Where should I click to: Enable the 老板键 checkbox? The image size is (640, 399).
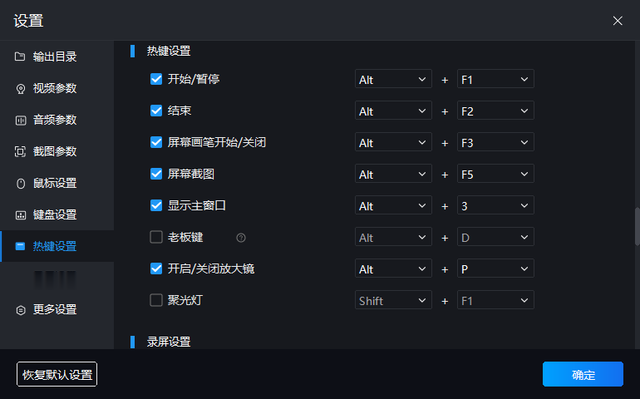pos(156,237)
